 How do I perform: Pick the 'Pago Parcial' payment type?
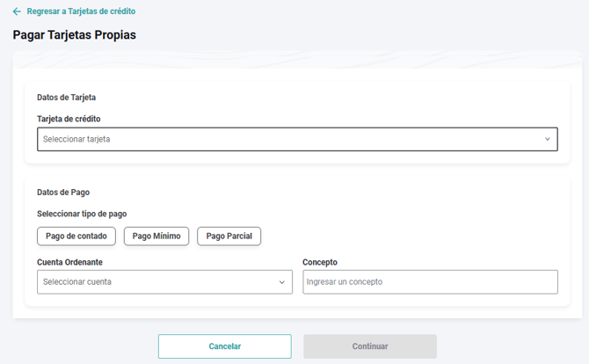[x=229, y=237]
